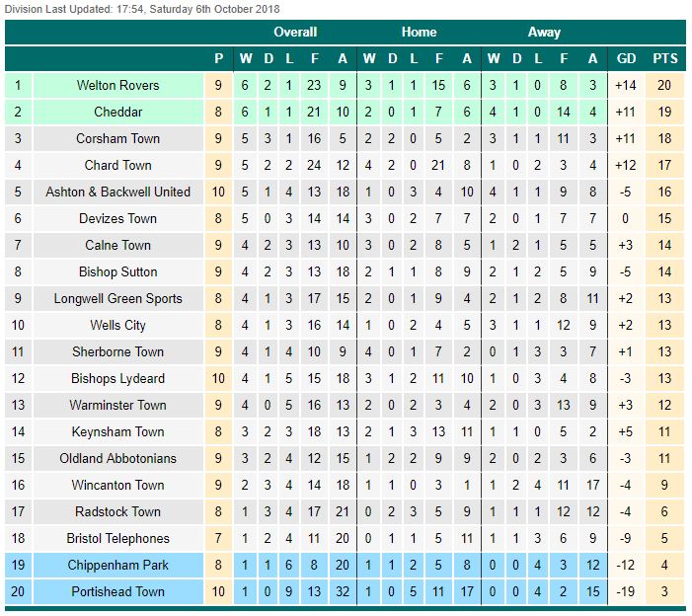Screen dimensions: 692x616
Task: Select Corsham Town in the table
Action: [x=117, y=138]
